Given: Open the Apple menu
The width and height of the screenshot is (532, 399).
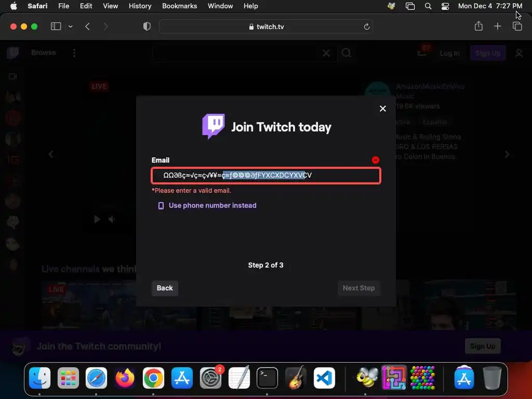Looking at the screenshot, I should [x=14, y=6].
